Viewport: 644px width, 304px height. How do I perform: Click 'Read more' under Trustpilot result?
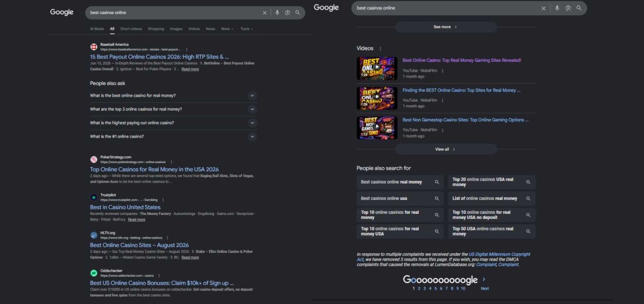point(136,219)
